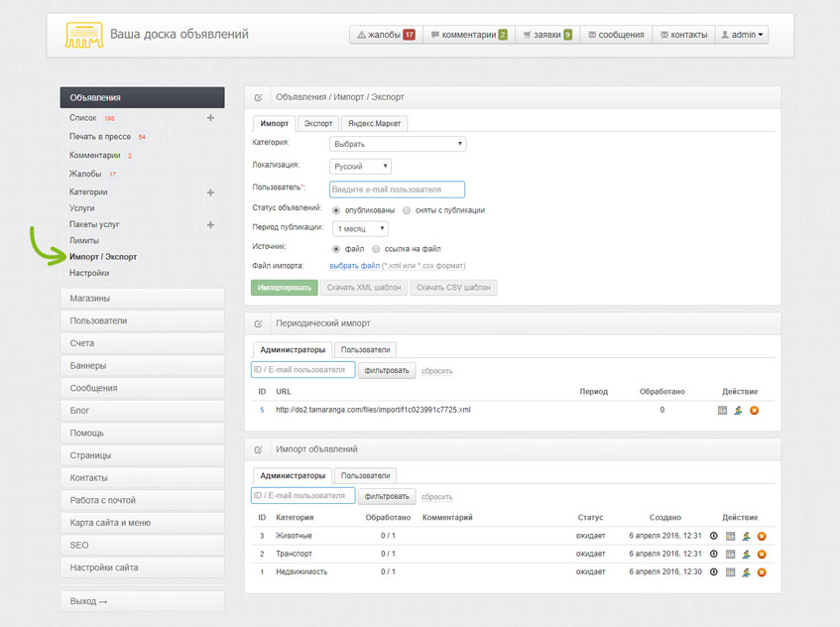The height and width of the screenshot is (627, 840).
Task: Choose ссылка на файл as source
Action: point(376,249)
